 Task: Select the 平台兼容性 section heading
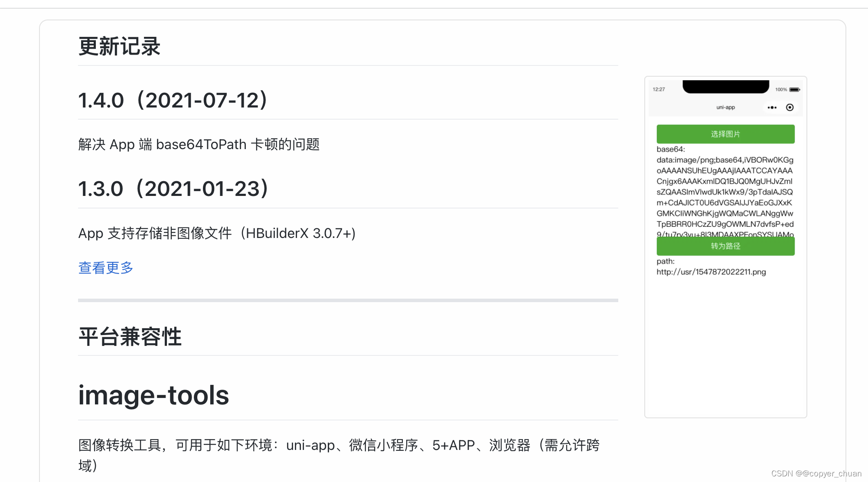(x=130, y=337)
